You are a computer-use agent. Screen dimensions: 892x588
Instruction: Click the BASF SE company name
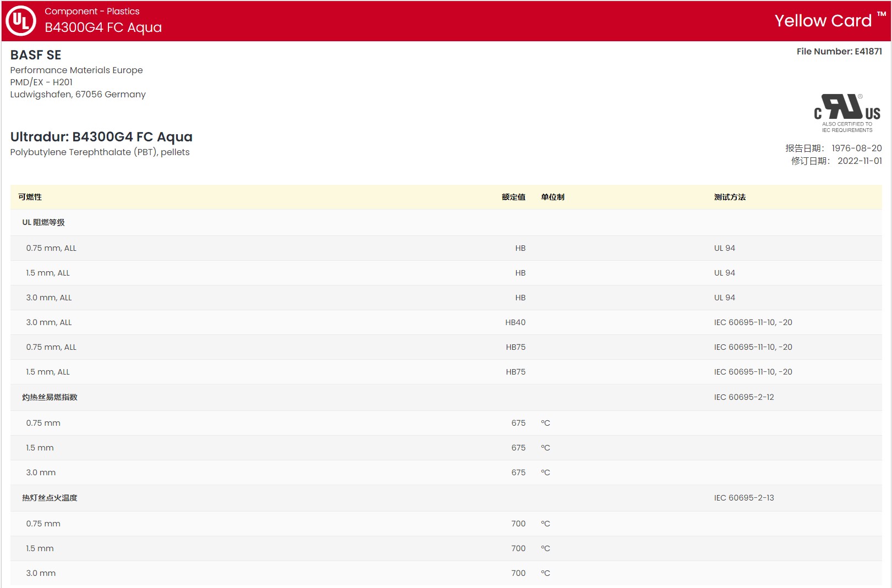(36, 55)
